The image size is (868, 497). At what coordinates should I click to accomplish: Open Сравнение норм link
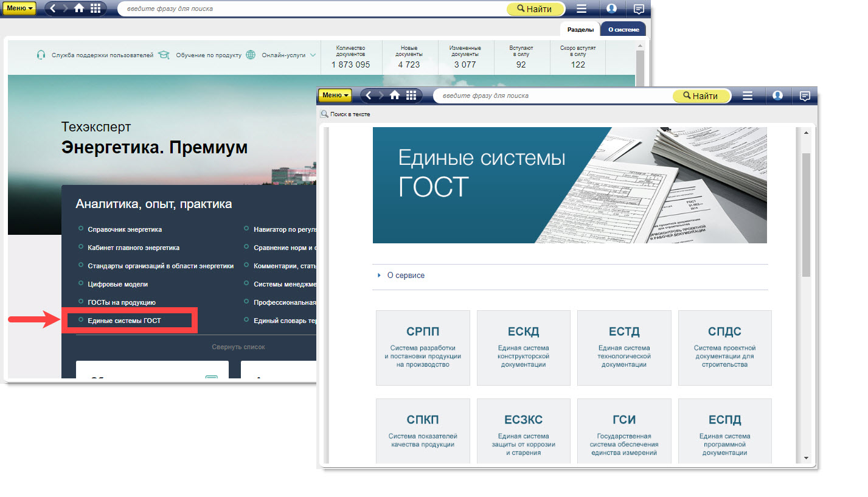point(285,248)
